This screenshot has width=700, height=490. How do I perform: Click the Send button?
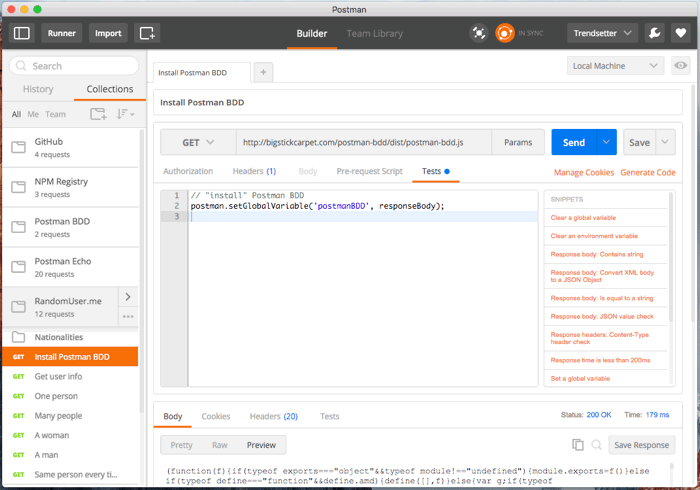click(574, 142)
